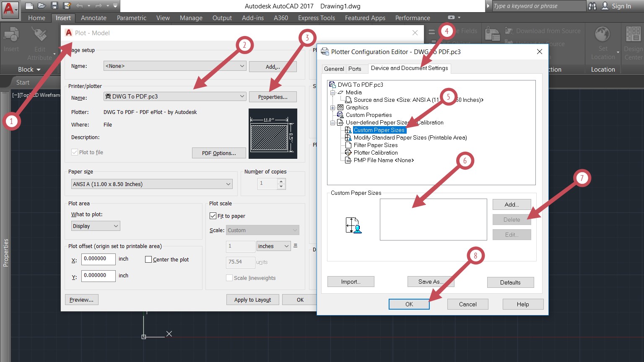644x362 pixels.
Task: Click the Save floppy-disk icon in quick access toolbar
Action: [x=54, y=6]
